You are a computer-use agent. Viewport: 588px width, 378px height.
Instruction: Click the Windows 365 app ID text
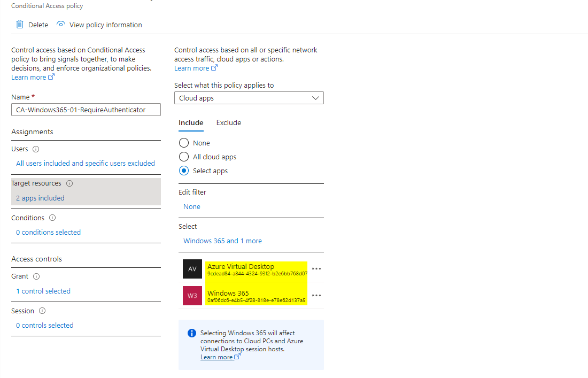click(256, 300)
